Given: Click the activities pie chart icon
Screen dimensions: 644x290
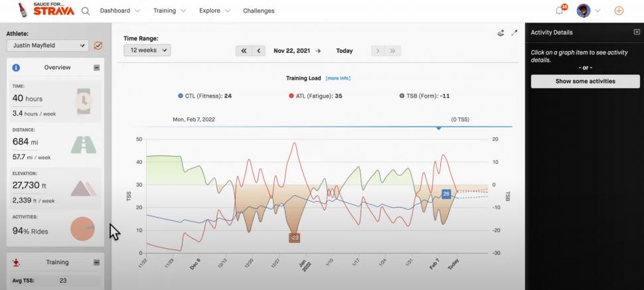Looking at the screenshot, I should coord(82,229).
